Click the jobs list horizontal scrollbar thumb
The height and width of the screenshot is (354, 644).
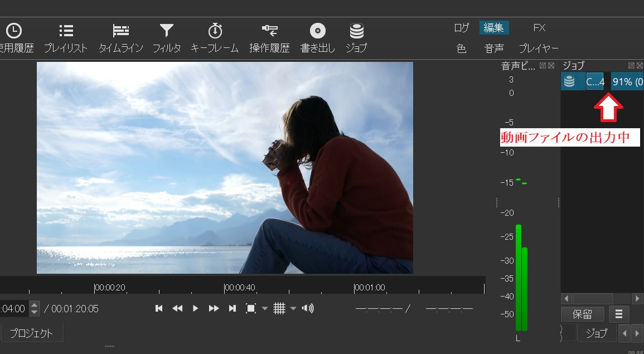[x=593, y=299]
